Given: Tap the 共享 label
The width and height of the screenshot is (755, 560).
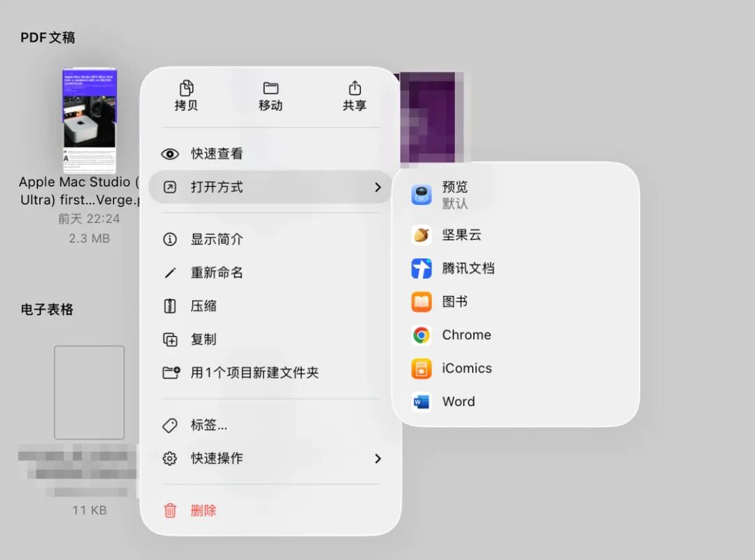Looking at the screenshot, I should [x=355, y=106].
